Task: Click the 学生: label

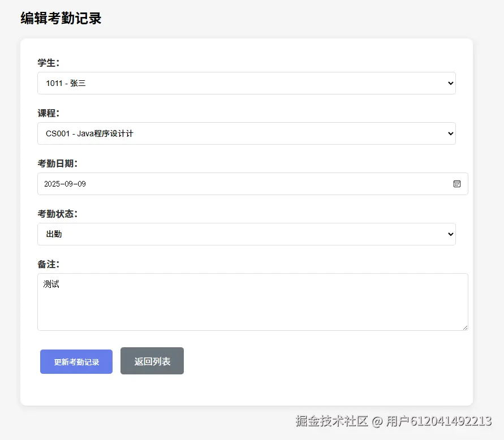Action: tap(49, 63)
